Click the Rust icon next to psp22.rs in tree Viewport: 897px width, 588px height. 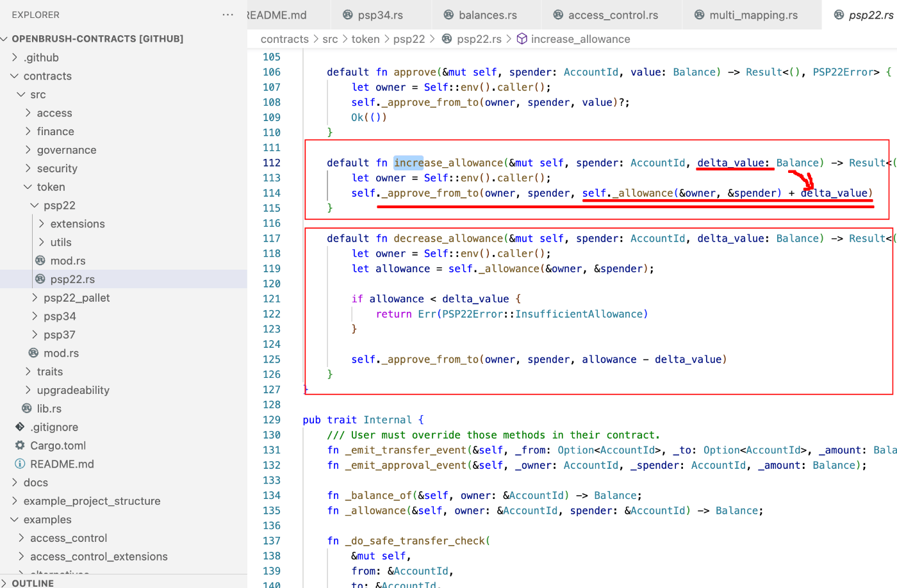click(40, 279)
